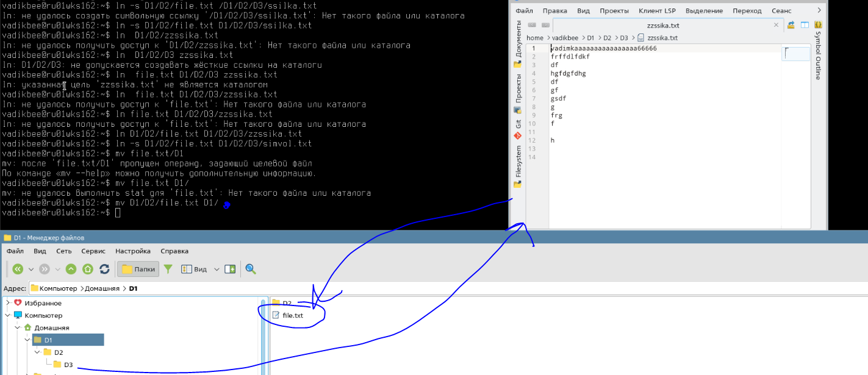Show more Kate menu items
The image size is (868, 375).
tap(819, 10)
